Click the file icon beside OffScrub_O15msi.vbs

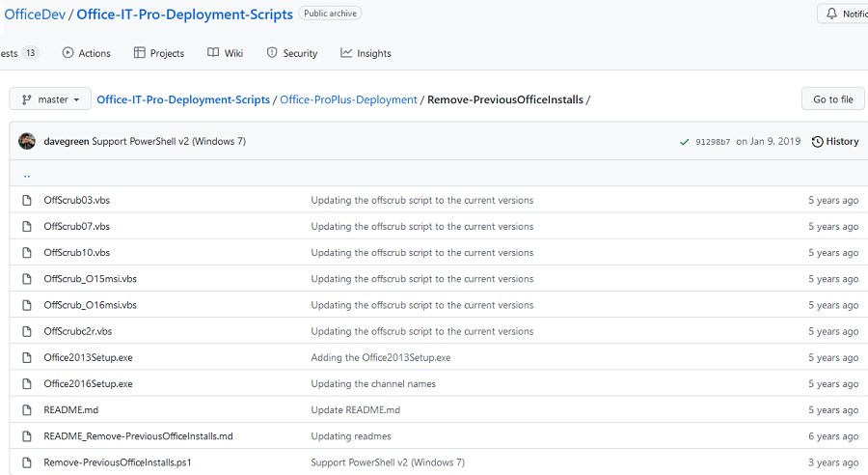click(27, 279)
